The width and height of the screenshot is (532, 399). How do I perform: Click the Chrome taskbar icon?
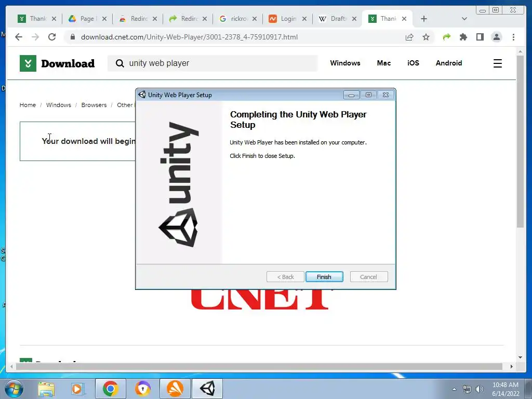click(x=110, y=389)
